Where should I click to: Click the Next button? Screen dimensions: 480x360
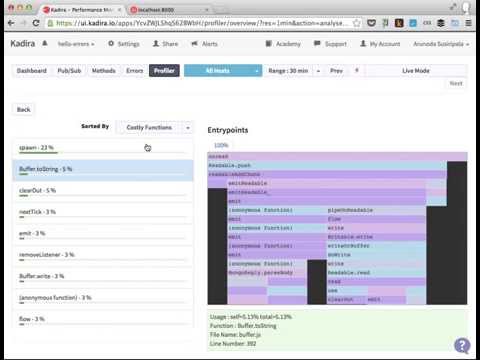(x=456, y=83)
